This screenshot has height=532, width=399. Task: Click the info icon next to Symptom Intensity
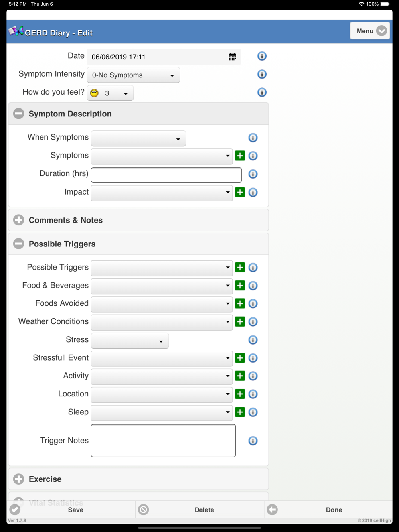pyautogui.click(x=262, y=74)
